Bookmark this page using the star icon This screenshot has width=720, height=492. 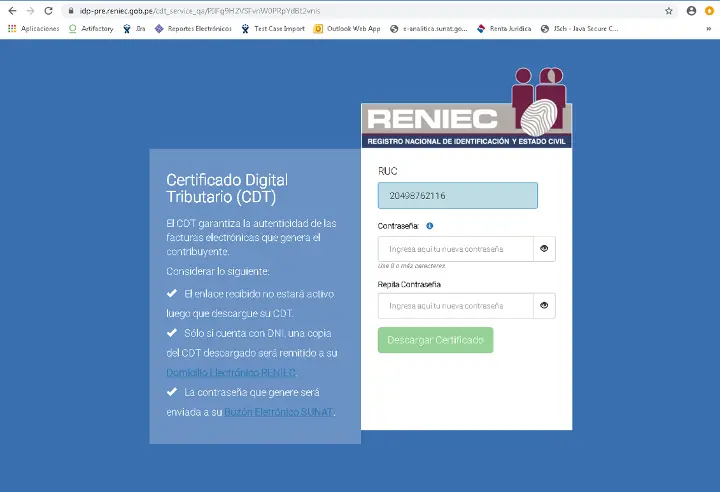click(x=669, y=10)
